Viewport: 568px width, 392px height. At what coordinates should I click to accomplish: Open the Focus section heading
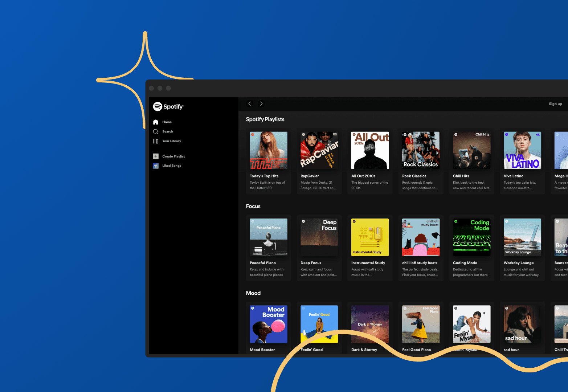click(x=253, y=206)
